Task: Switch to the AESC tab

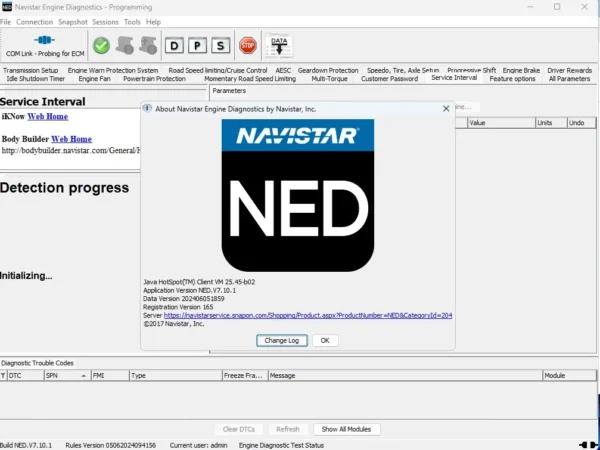Action: pos(283,70)
